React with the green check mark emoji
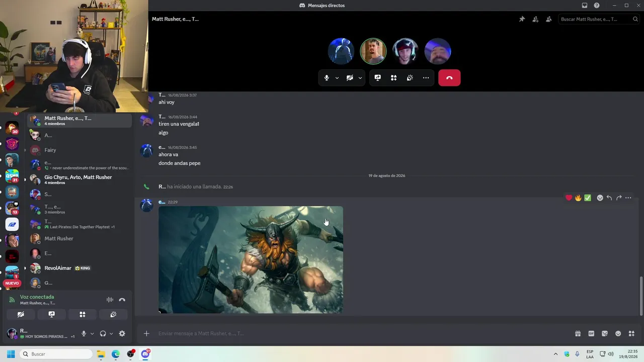Image resolution: width=644 pixels, height=362 pixels. click(x=588, y=198)
